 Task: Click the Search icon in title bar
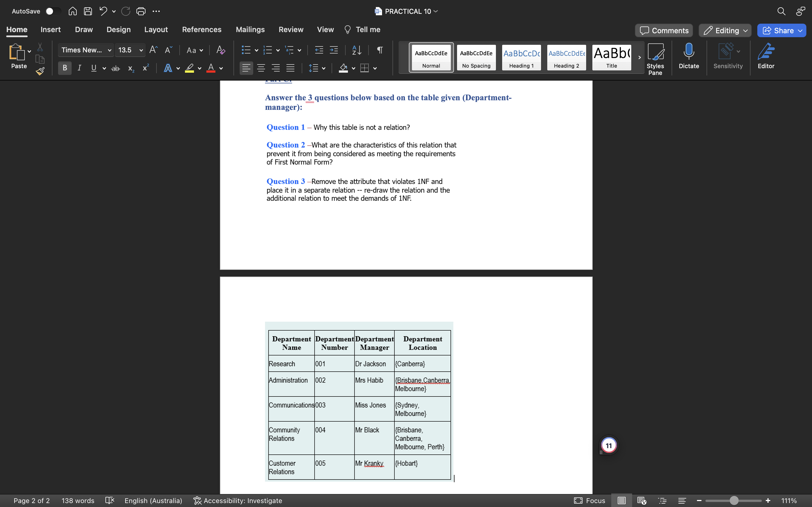coord(781,11)
